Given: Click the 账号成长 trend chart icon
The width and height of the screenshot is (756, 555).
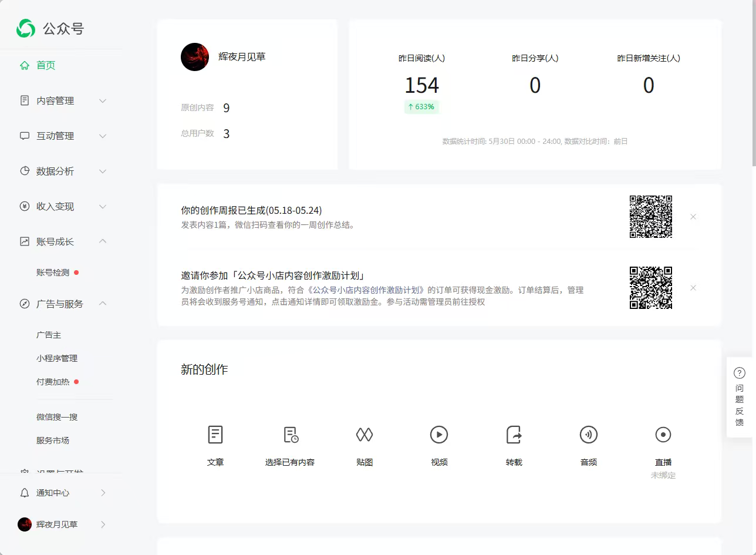Looking at the screenshot, I should tap(25, 241).
